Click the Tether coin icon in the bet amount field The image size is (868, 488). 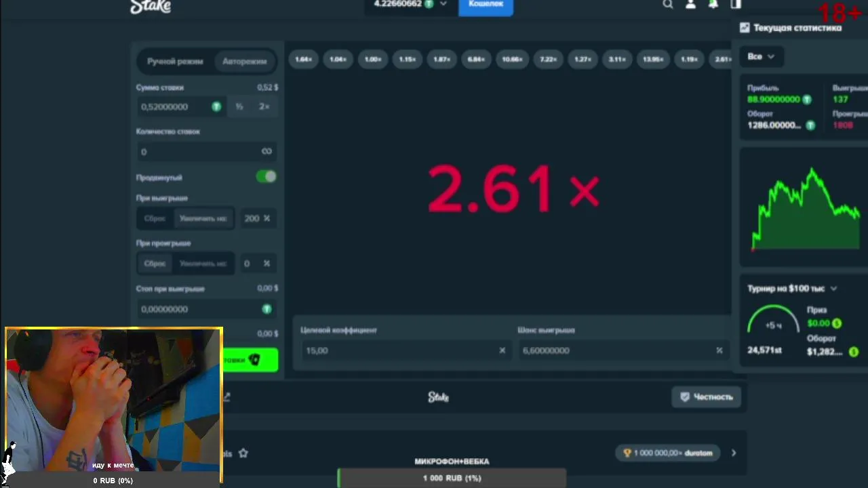pos(216,106)
